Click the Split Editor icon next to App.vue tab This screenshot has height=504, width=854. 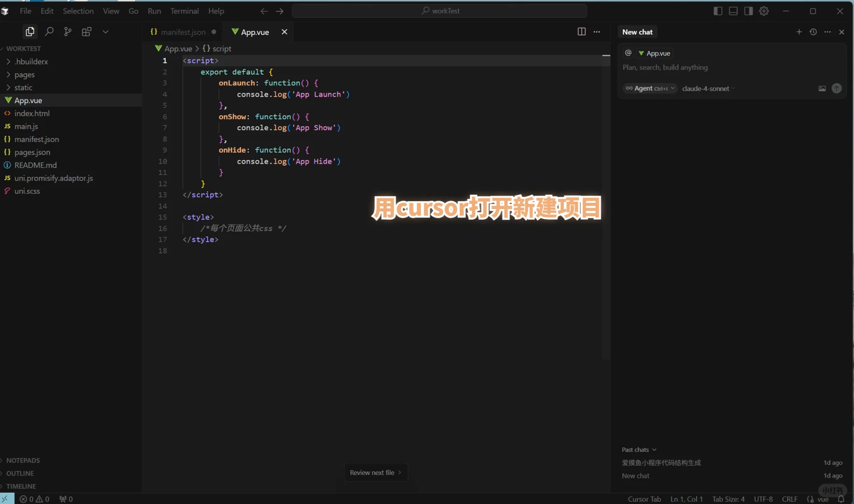pyautogui.click(x=581, y=32)
